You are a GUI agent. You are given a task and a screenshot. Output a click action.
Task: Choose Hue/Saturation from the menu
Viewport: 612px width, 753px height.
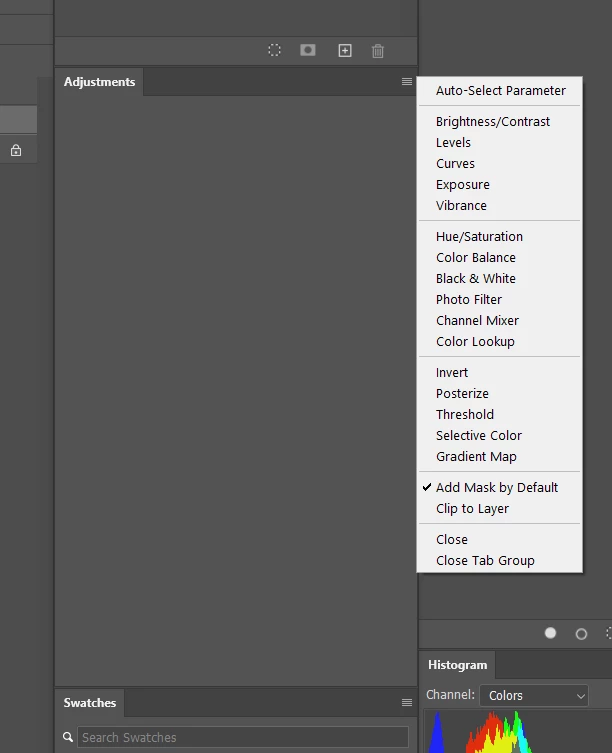tap(500, 236)
